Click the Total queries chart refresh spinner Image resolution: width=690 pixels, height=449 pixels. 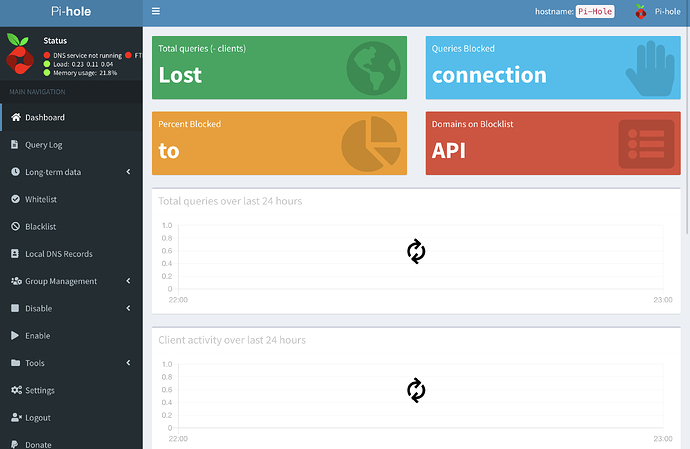click(x=416, y=252)
